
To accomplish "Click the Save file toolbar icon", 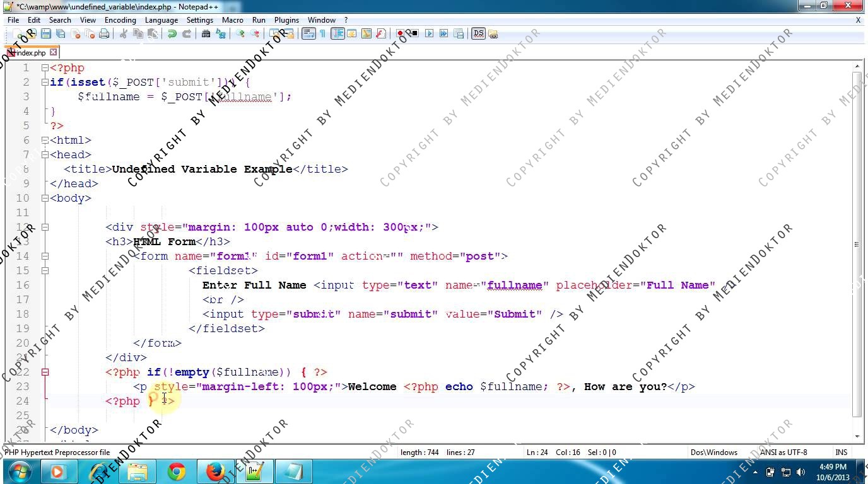I will coord(46,34).
